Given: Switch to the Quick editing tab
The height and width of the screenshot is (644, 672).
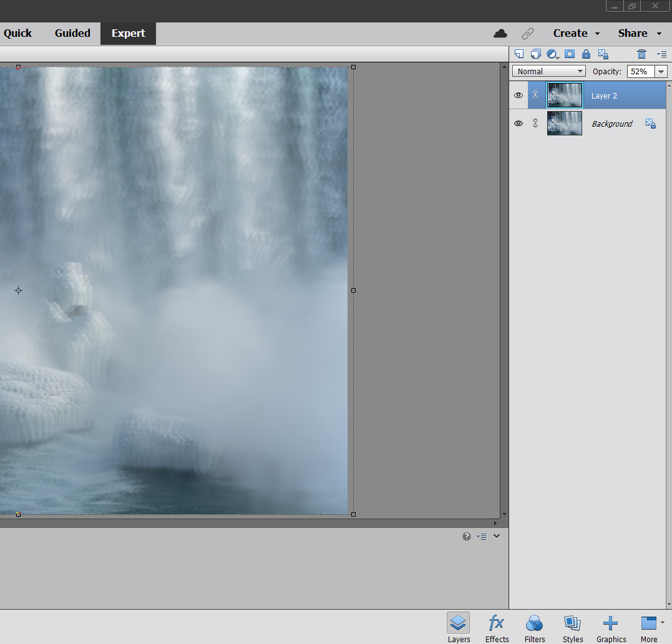Looking at the screenshot, I should click(17, 33).
